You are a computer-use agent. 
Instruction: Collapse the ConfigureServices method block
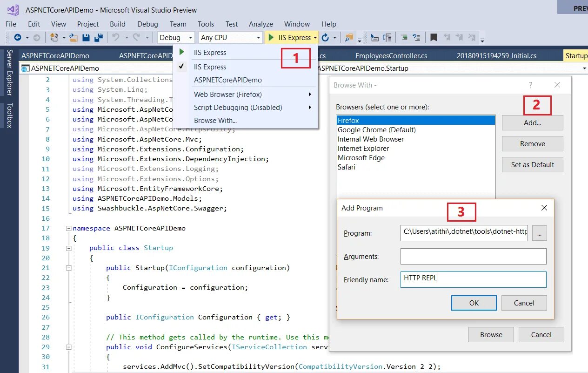point(69,347)
